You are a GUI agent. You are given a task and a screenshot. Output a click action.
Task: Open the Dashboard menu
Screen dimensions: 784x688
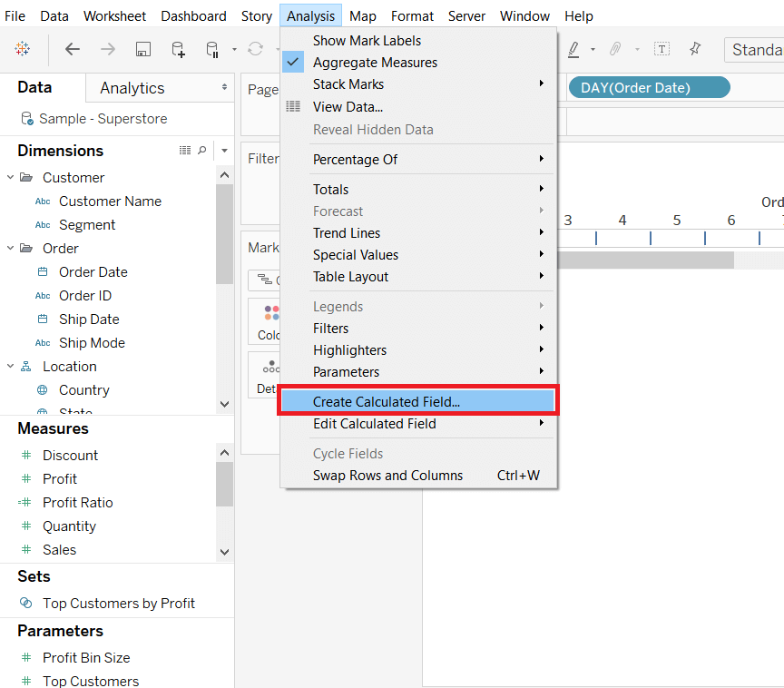click(193, 16)
